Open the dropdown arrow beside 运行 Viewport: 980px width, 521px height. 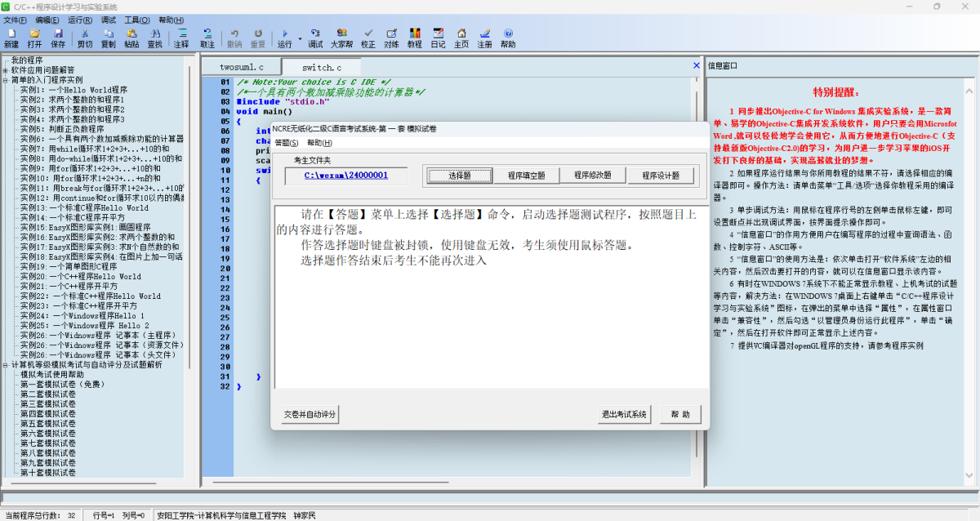click(x=298, y=38)
